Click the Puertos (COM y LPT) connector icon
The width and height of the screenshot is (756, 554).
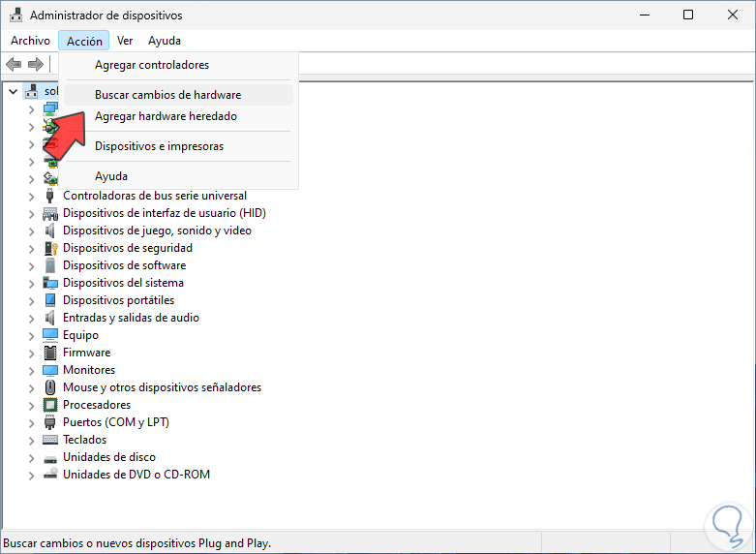(x=49, y=422)
